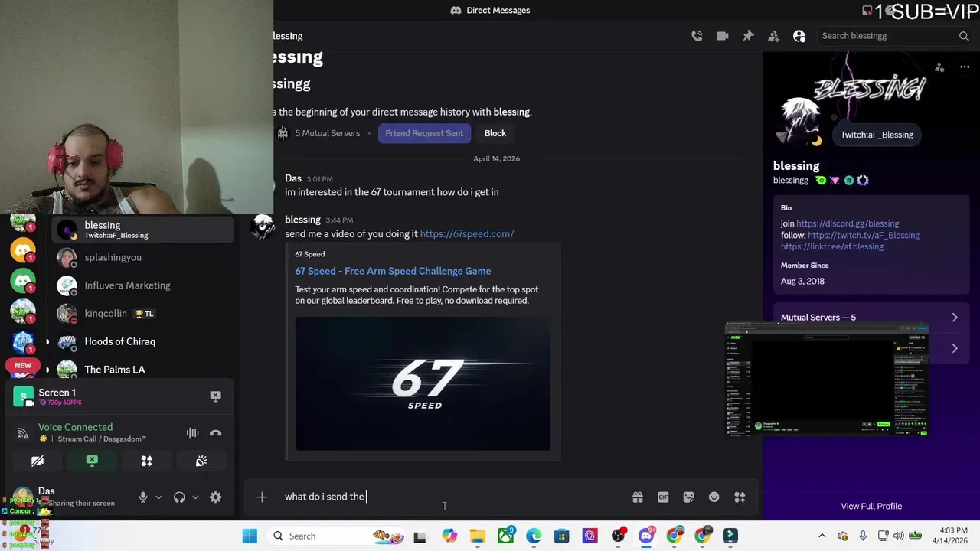The width and height of the screenshot is (980, 551).
Task: Open Hoods of Chiraq group chat
Action: click(143, 341)
